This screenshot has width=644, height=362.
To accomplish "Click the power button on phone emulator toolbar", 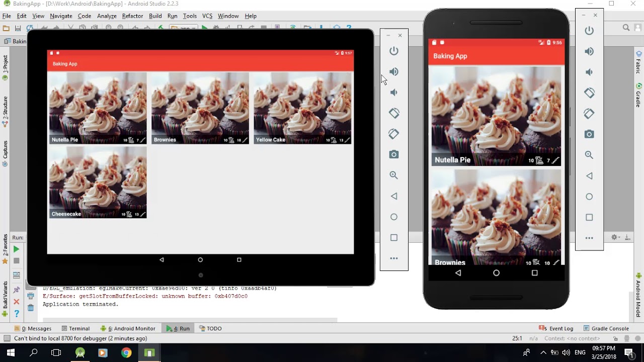I will pyautogui.click(x=589, y=31).
